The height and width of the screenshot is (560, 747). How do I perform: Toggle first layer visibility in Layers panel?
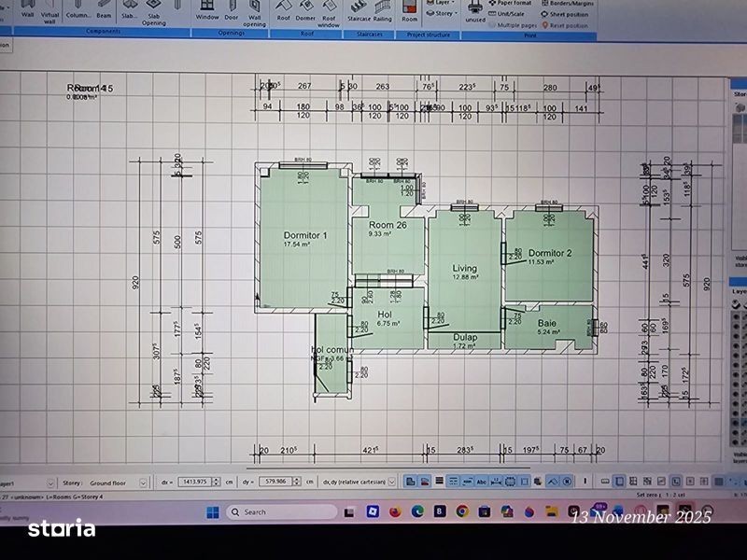pyautogui.click(x=736, y=318)
